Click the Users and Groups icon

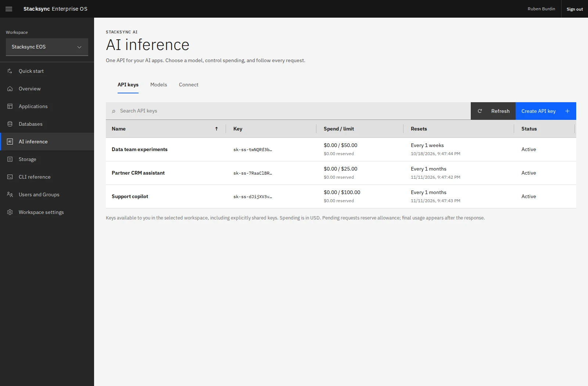(x=10, y=194)
